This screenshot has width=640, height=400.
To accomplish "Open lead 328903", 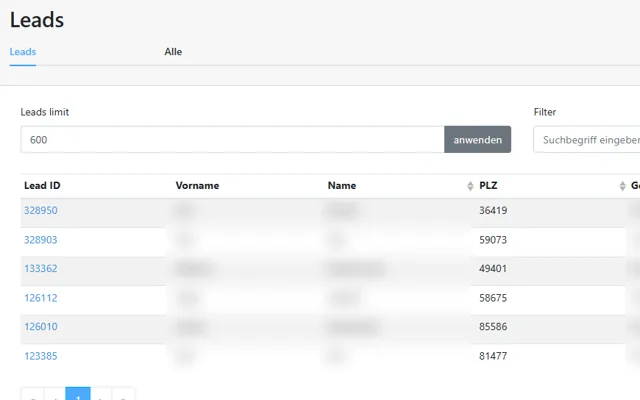I will pos(41,240).
